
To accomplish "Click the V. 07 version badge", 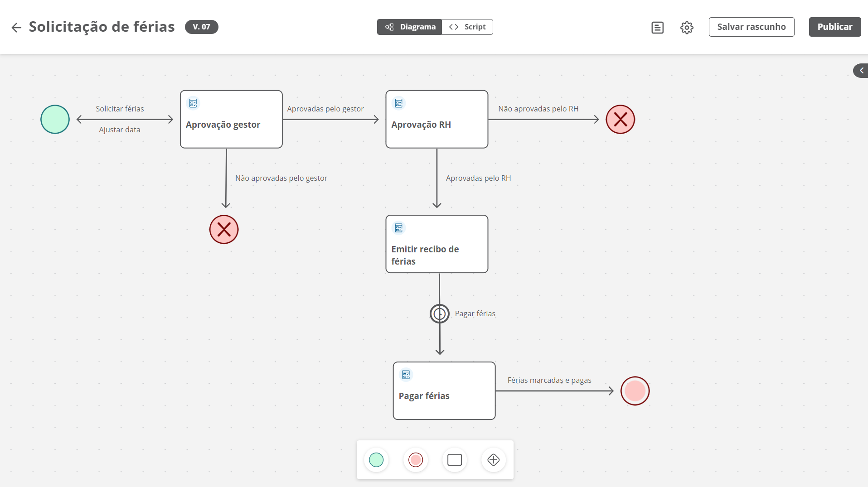I will [201, 27].
